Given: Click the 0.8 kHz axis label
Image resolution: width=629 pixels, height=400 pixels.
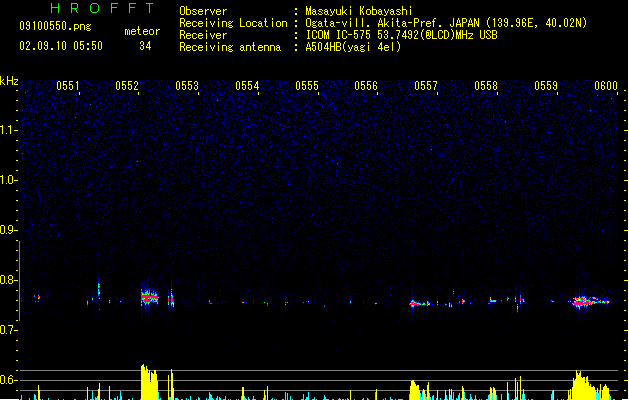Looking at the screenshot, I should point(8,280).
